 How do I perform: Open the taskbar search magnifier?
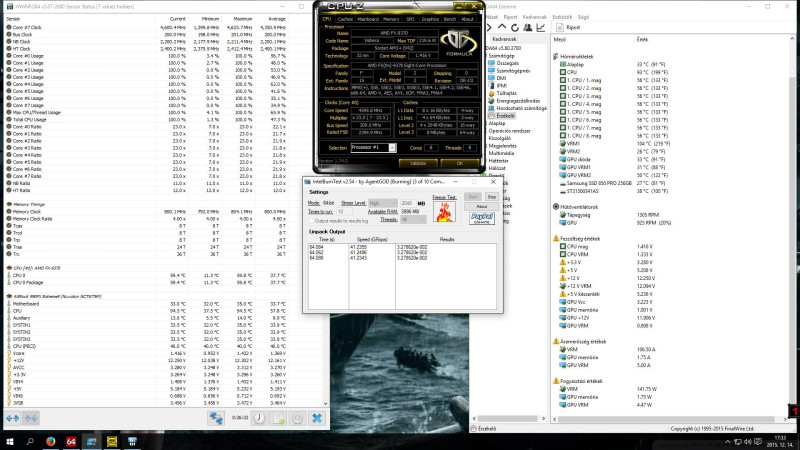click(30, 441)
